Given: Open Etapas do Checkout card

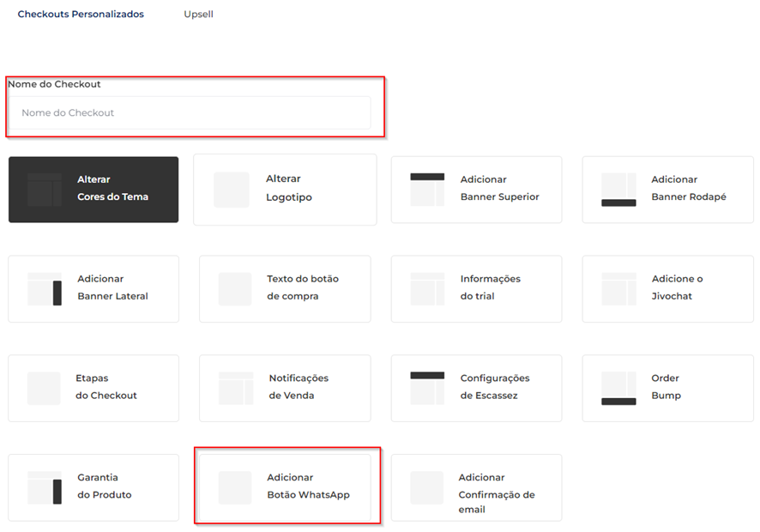Looking at the screenshot, I should click(x=93, y=389).
